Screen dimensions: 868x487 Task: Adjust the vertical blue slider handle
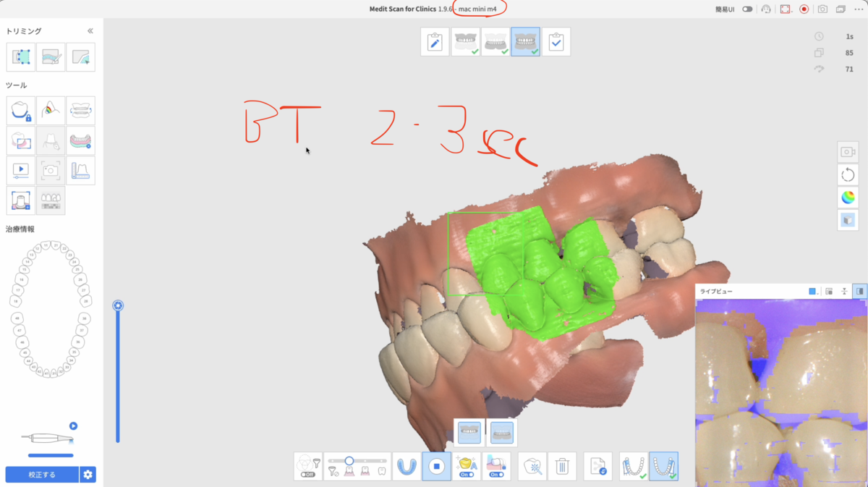(118, 305)
